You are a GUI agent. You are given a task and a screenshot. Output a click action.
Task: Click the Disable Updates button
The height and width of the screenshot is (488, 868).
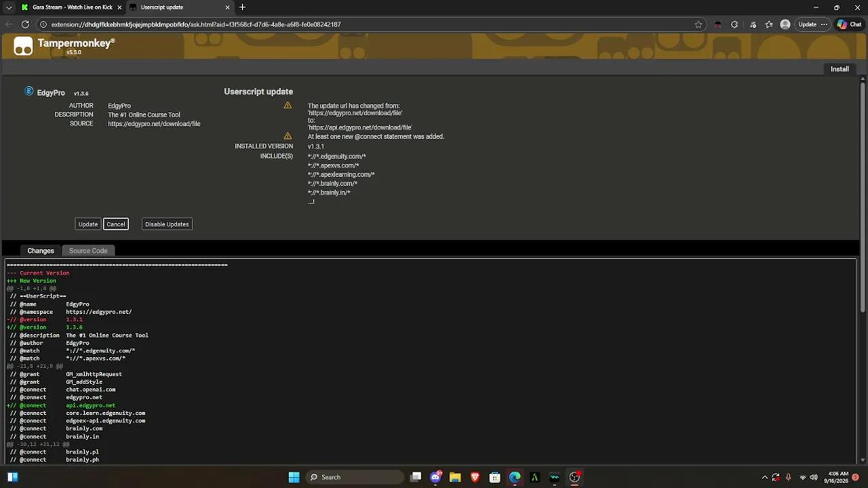coord(167,224)
